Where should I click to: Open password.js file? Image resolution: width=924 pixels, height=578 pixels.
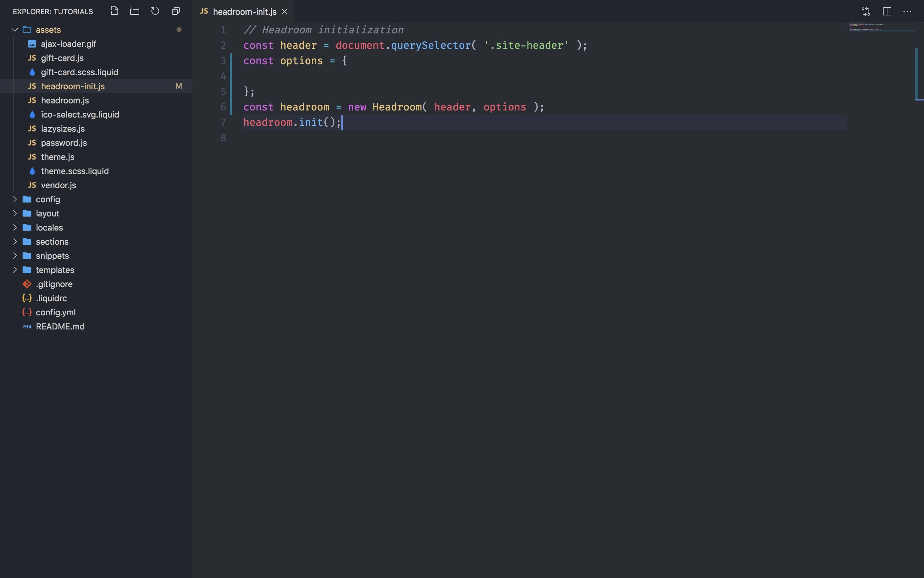tap(96, 143)
